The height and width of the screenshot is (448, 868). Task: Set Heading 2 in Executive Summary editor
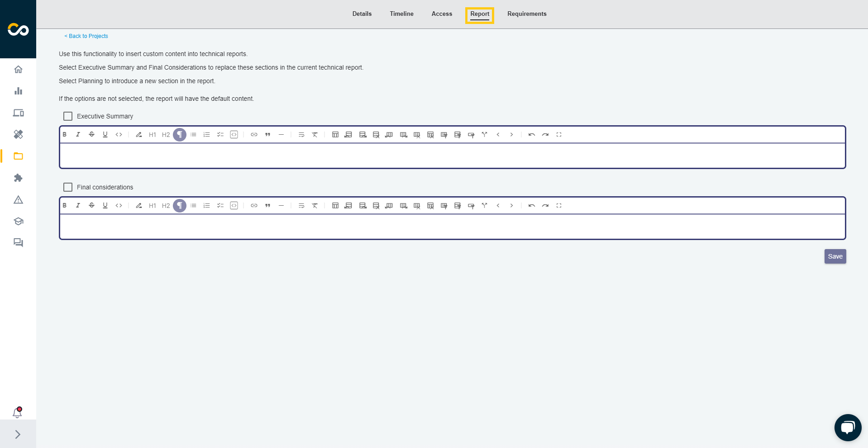coord(166,135)
